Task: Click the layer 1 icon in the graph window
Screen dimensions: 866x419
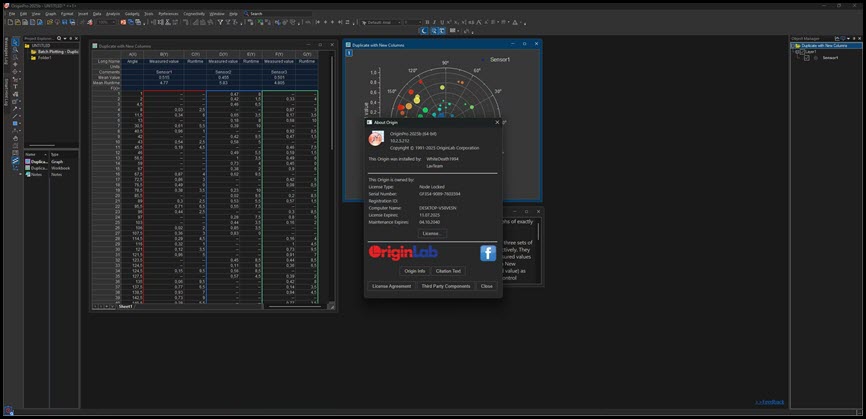Action: point(348,53)
